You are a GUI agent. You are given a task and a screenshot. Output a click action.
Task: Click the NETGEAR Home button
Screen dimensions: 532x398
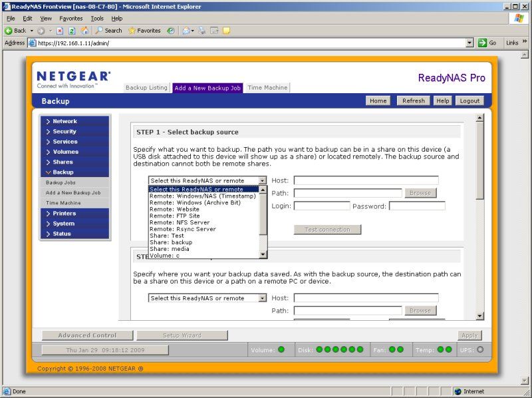pos(378,101)
